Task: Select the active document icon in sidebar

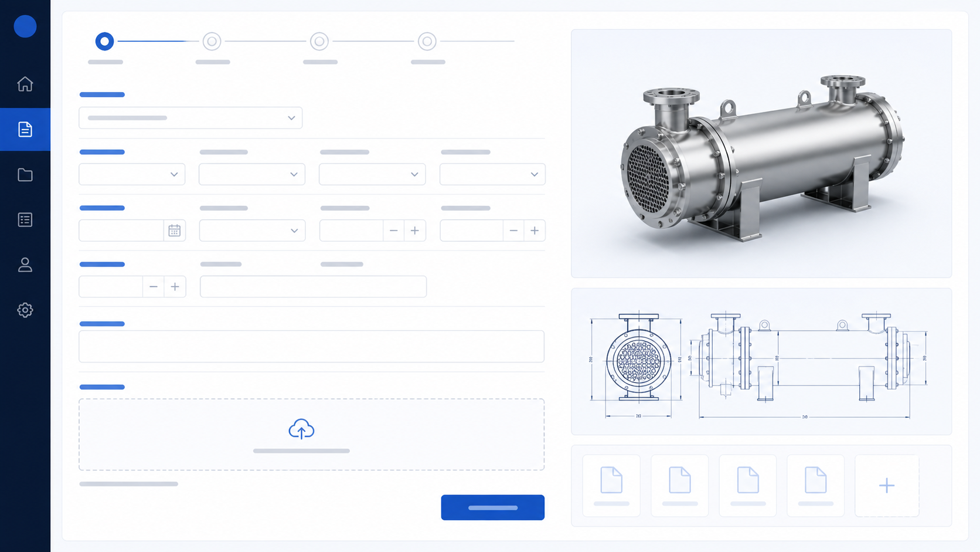Action: (25, 129)
